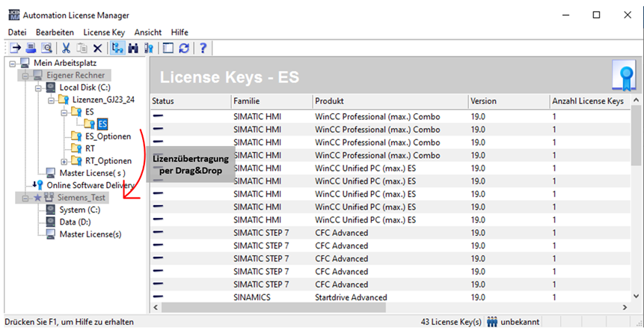Click the app icon in title bar
644x328 pixels.
(x=14, y=15)
